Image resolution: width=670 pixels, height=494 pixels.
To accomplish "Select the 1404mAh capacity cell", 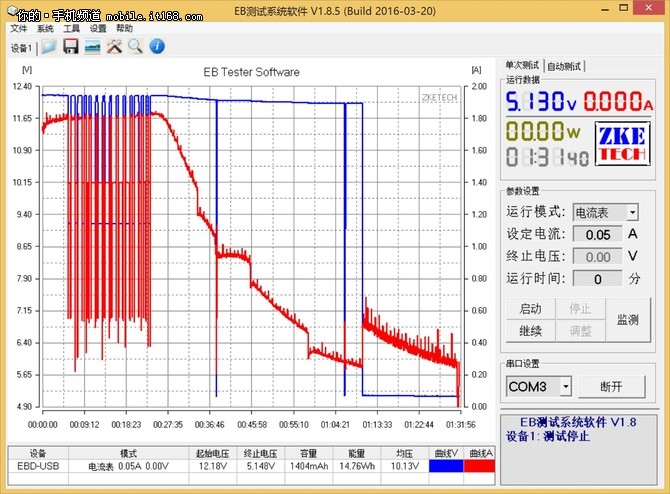I will coord(309,466).
